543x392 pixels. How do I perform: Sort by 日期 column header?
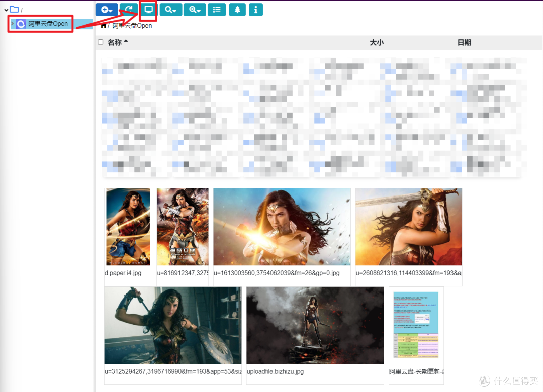click(x=464, y=42)
